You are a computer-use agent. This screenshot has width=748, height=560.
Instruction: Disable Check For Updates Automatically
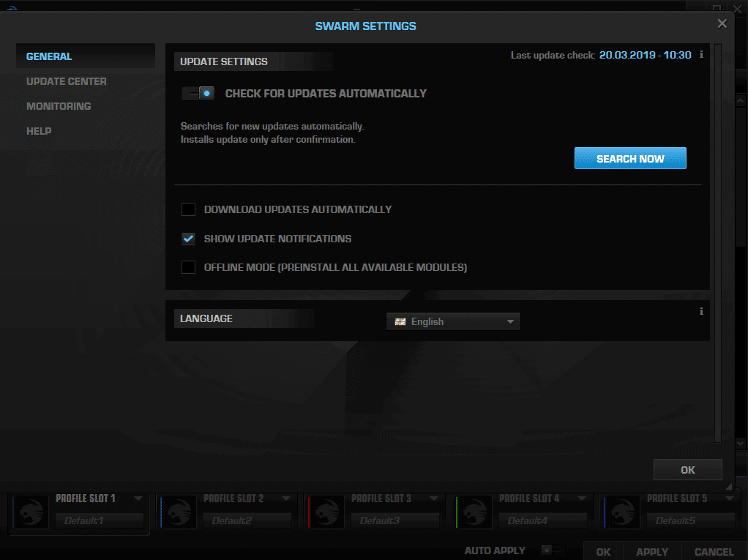(x=196, y=94)
